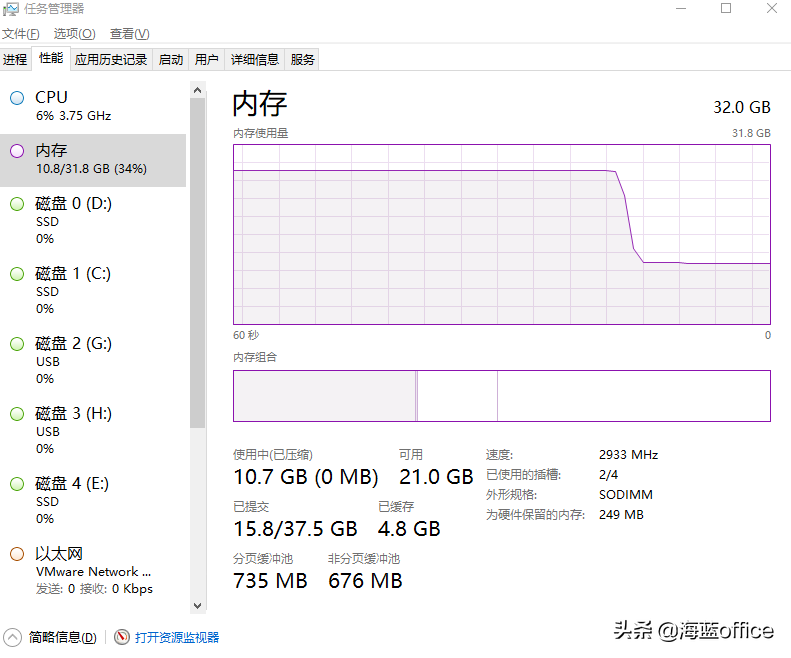
Task: Select the 磁盘 0 (D:) green circle icon
Action: click(17, 204)
